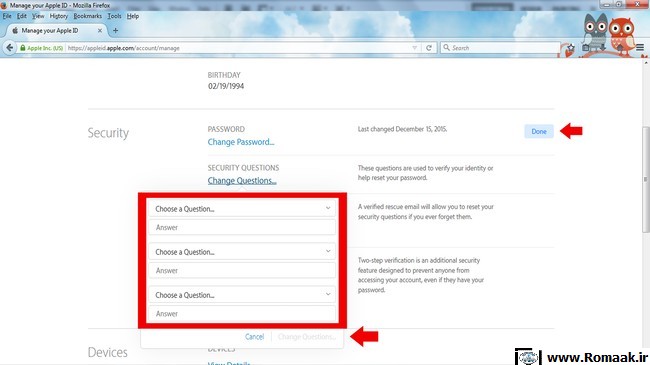
Task: Click the second Answer field
Action: pyautogui.click(x=242, y=270)
